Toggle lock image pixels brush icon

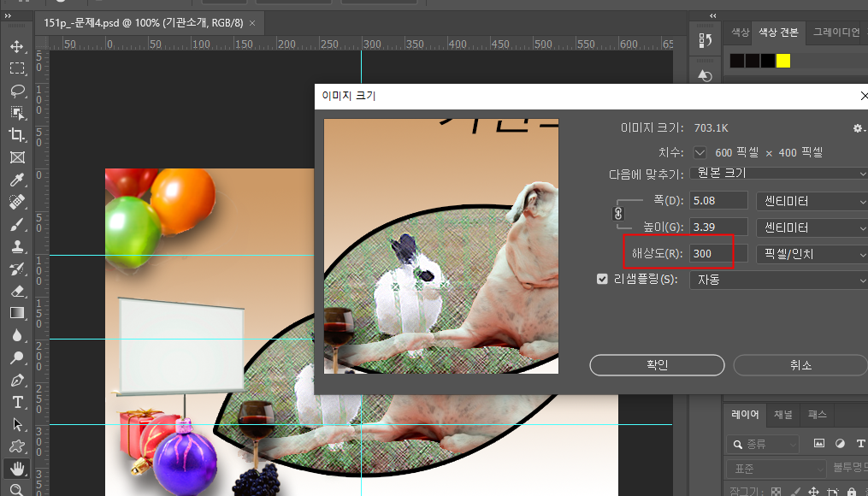pos(795,492)
